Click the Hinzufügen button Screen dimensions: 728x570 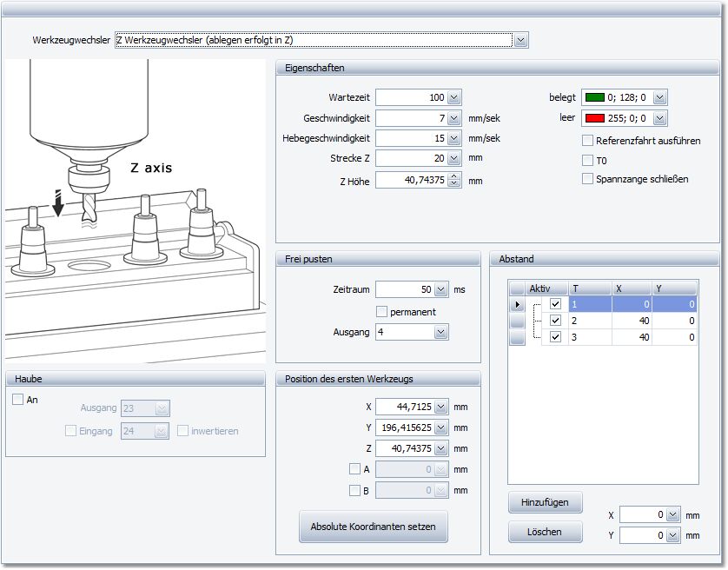(545, 503)
